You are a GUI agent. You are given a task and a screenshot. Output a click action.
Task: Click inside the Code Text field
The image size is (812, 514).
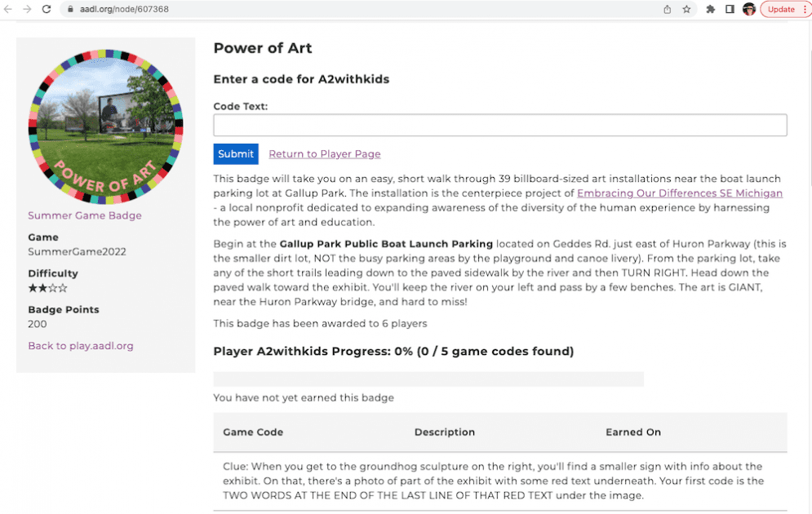tap(499, 125)
